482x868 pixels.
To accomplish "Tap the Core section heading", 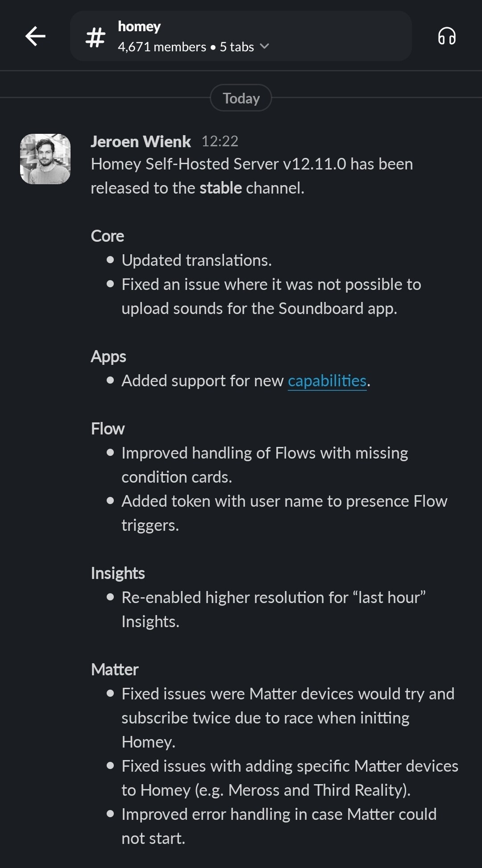I will 108,236.
